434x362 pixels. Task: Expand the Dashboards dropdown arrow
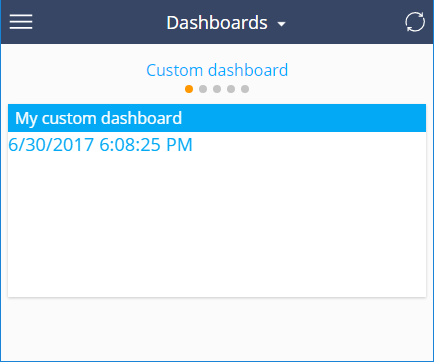click(282, 24)
